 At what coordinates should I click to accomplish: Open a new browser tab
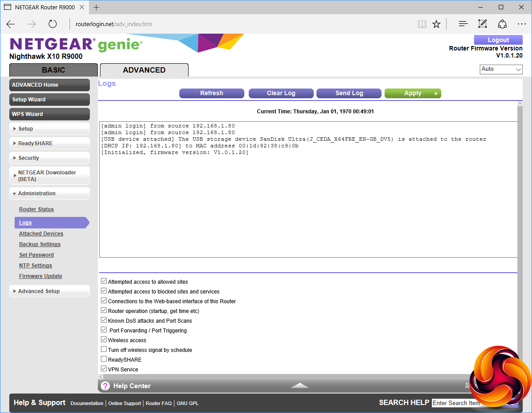(96, 7)
